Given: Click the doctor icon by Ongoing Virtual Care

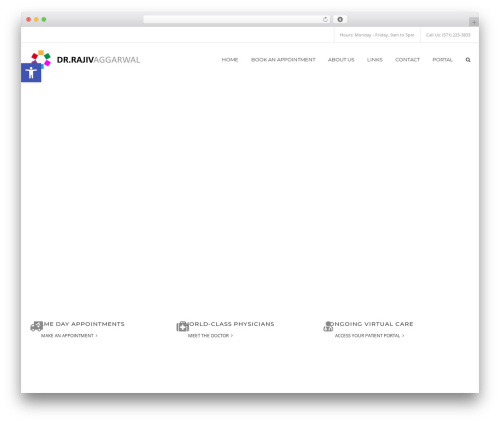Looking at the screenshot, I should click(x=328, y=326).
